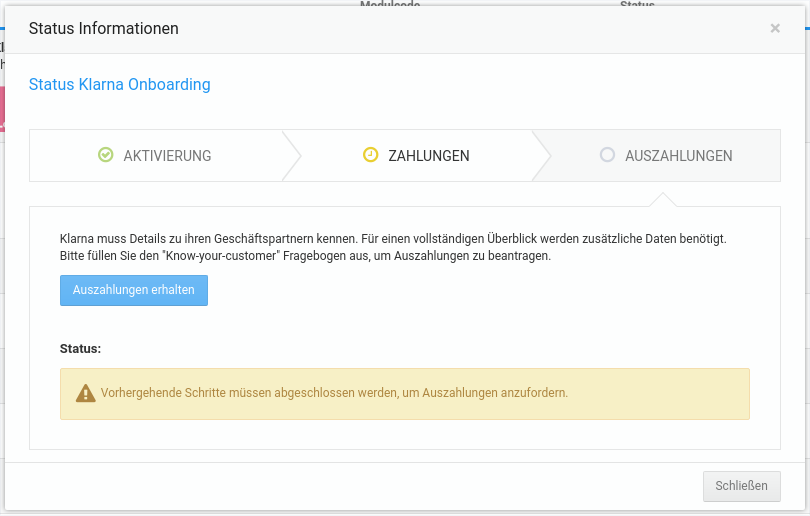This screenshot has width=810, height=516.
Task: Click the Know-your-customer description paragraph
Action: point(393,247)
